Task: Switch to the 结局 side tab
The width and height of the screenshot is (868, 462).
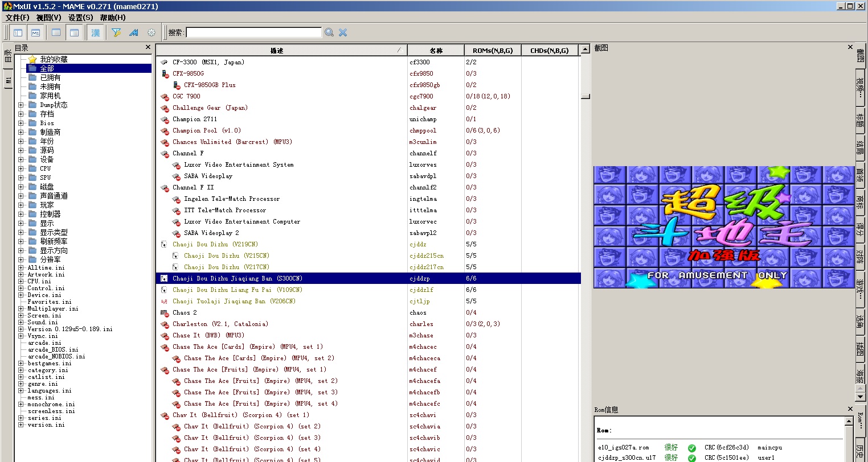Action: click(x=860, y=147)
